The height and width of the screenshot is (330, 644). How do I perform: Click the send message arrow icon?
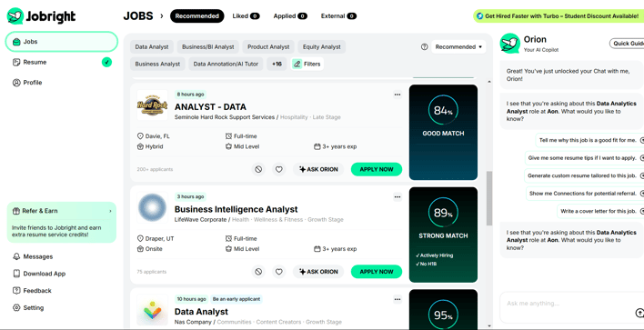(x=639, y=313)
